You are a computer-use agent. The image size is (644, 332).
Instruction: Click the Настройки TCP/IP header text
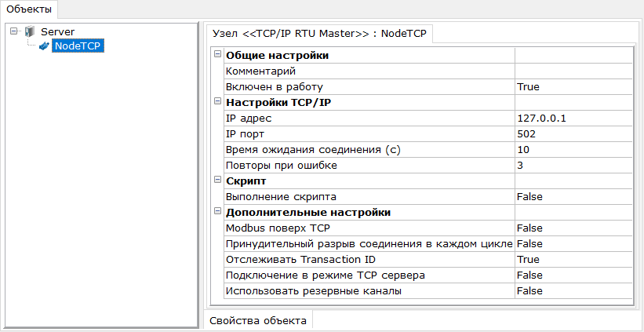click(x=278, y=103)
